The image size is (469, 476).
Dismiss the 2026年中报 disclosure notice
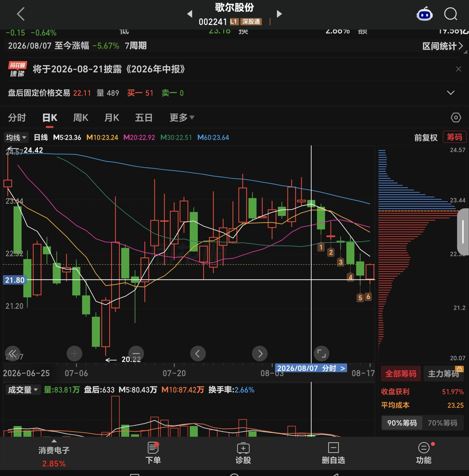(458, 69)
